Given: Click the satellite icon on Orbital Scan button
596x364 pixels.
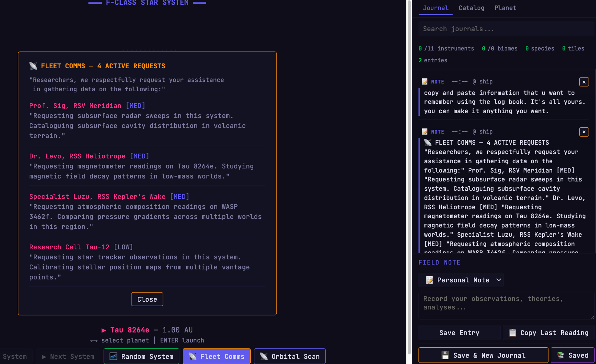Looking at the screenshot, I should pyautogui.click(x=264, y=357).
